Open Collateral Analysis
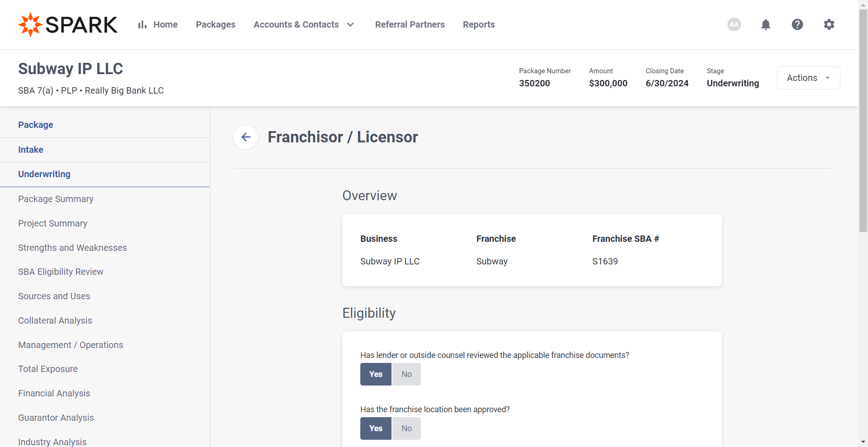 [x=55, y=320]
